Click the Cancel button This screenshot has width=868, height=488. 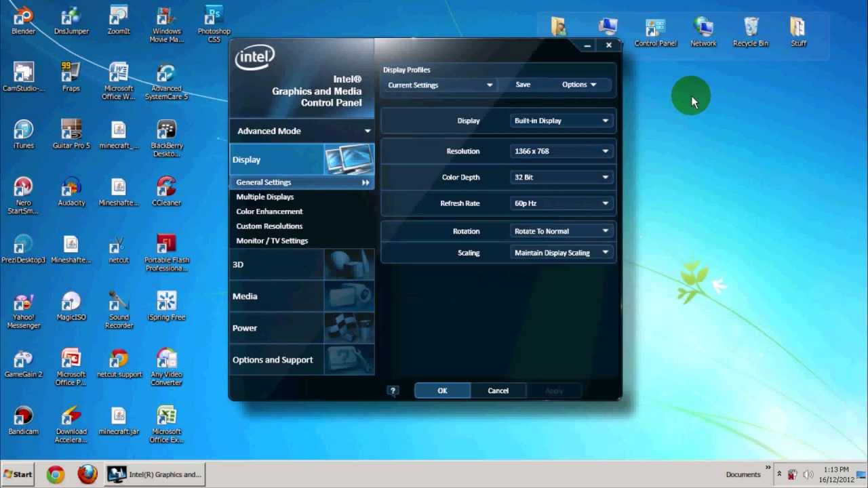click(x=498, y=390)
